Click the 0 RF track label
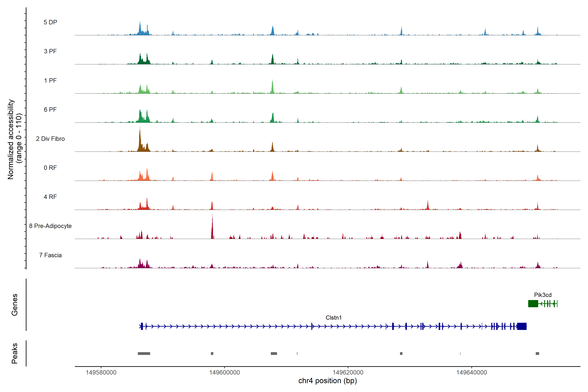Viewport: 588px width, 392px height. point(50,168)
